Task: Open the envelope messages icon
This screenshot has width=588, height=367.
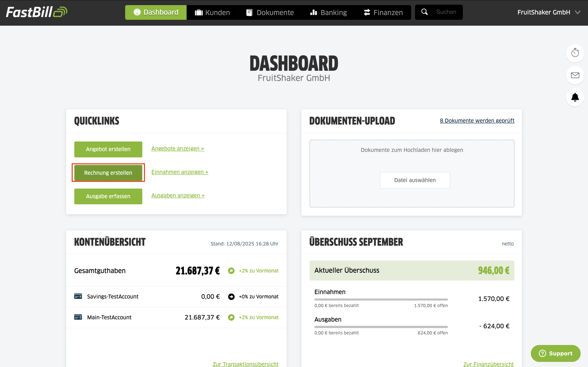Action: point(575,75)
